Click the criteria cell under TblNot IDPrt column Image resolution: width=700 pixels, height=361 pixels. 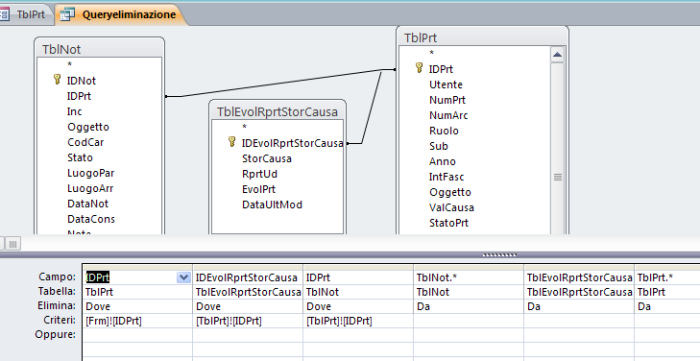point(358,320)
